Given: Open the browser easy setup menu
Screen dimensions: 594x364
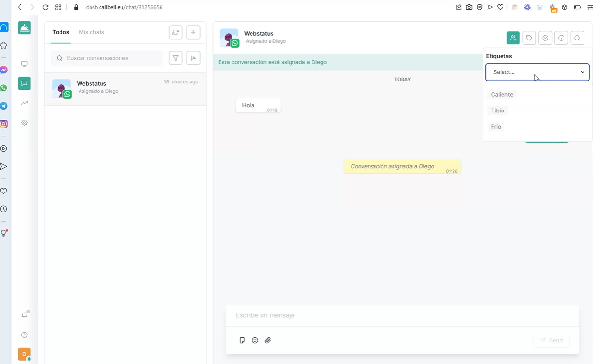Looking at the screenshot, I should [590, 7].
